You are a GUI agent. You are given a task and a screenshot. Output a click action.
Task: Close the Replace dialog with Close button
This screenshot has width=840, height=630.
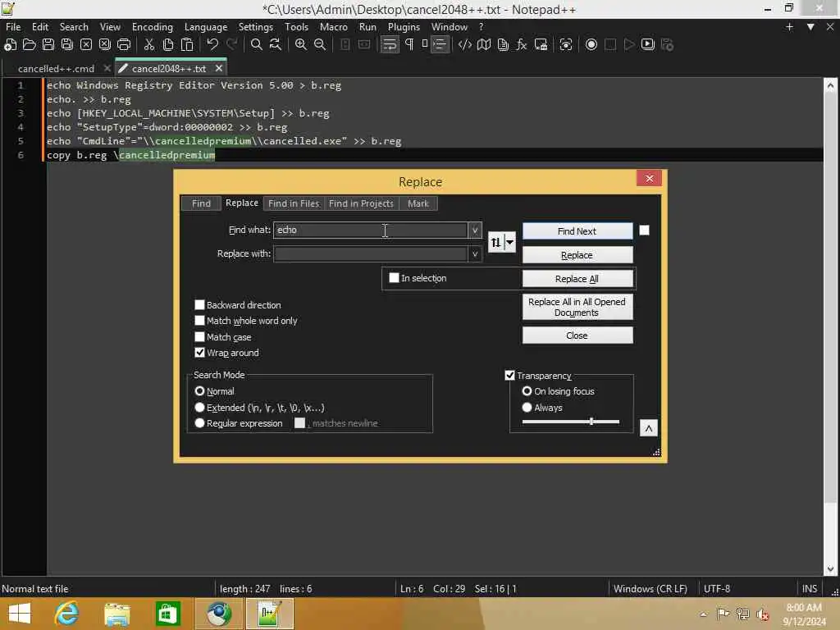point(577,336)
